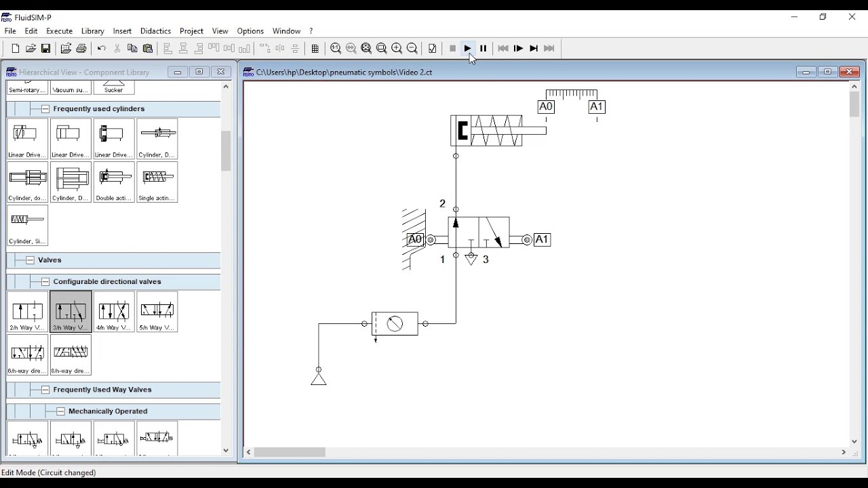Open the question mark Help menu
This screenshot has height=488, width=868.
311,31
